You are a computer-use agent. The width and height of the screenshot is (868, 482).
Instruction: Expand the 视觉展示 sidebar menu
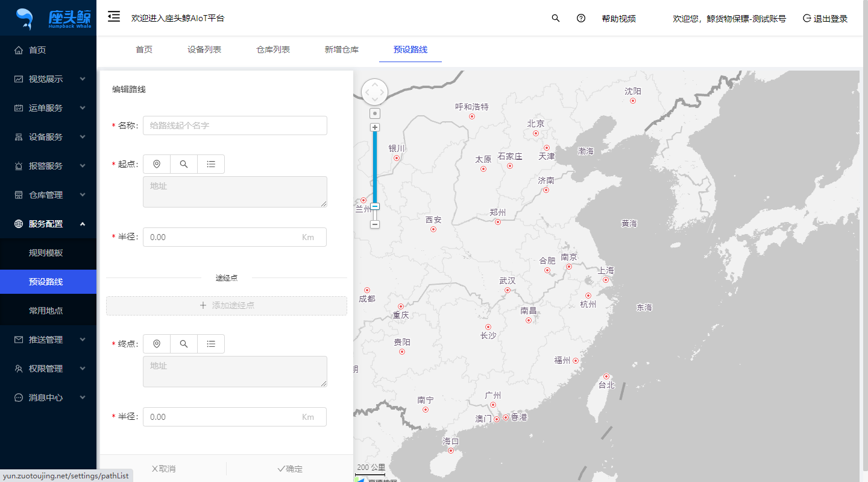pyautogui.click(x=48, y=79)
